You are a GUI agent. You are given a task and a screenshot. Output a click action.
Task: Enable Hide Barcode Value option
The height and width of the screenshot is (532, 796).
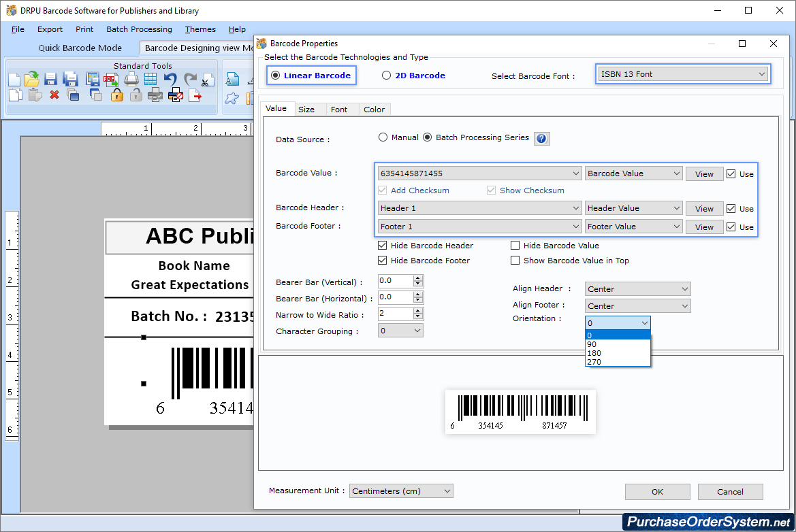click(x=515, y=245)
